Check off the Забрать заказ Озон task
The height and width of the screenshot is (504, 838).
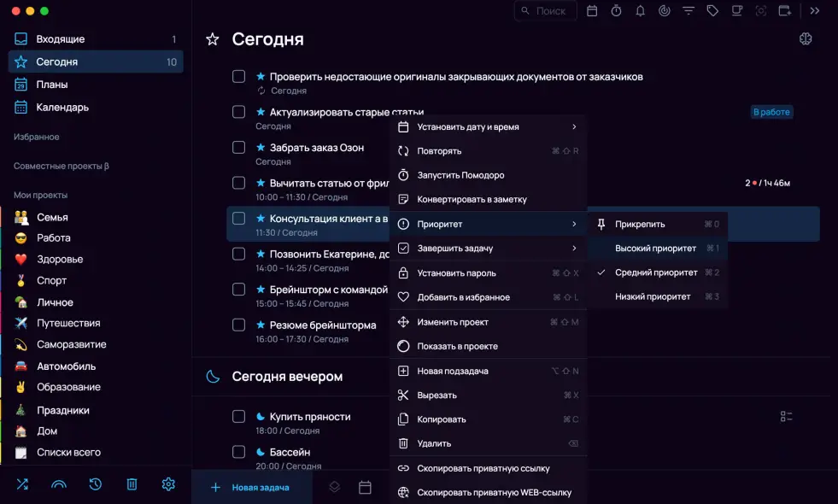point(239,148)
